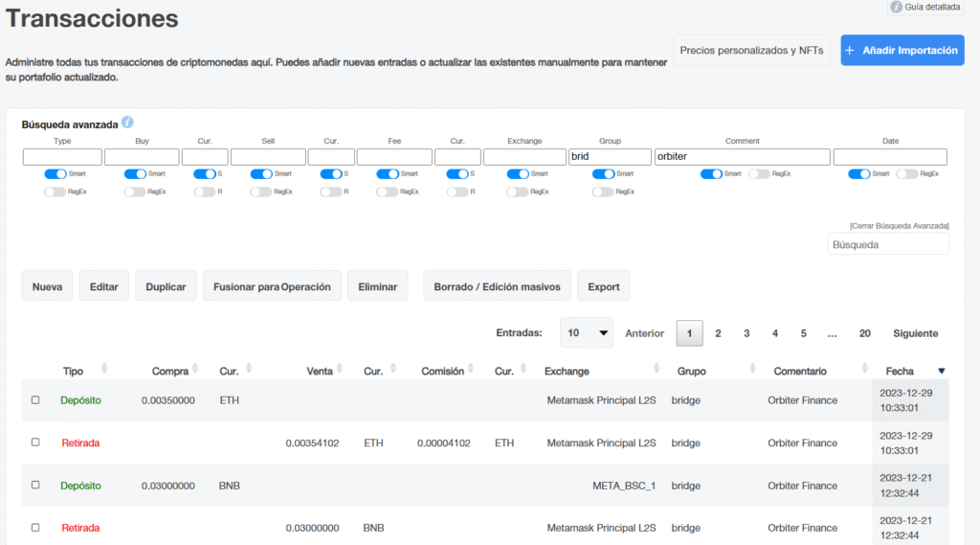980x545 pixels.
Task: Select current page 1 button
Action: click(x=689, y=333)
